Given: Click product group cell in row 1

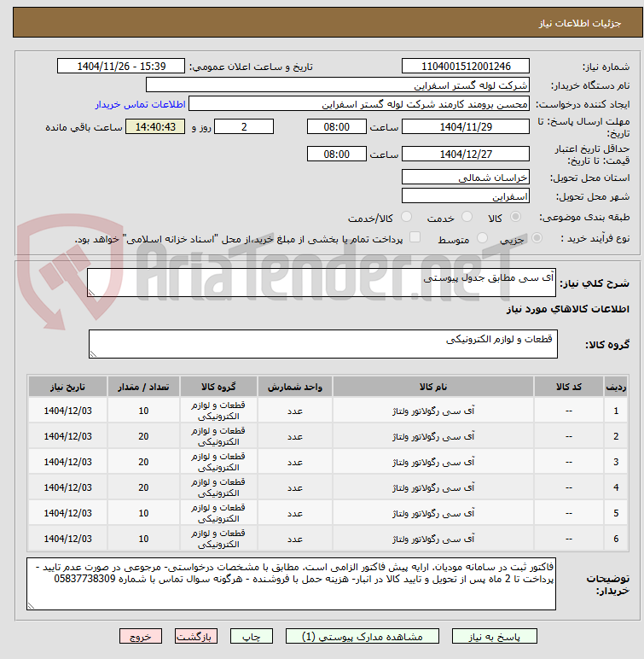Looking at the screenshot, I should pyautogui.click(x=218, y=411).
